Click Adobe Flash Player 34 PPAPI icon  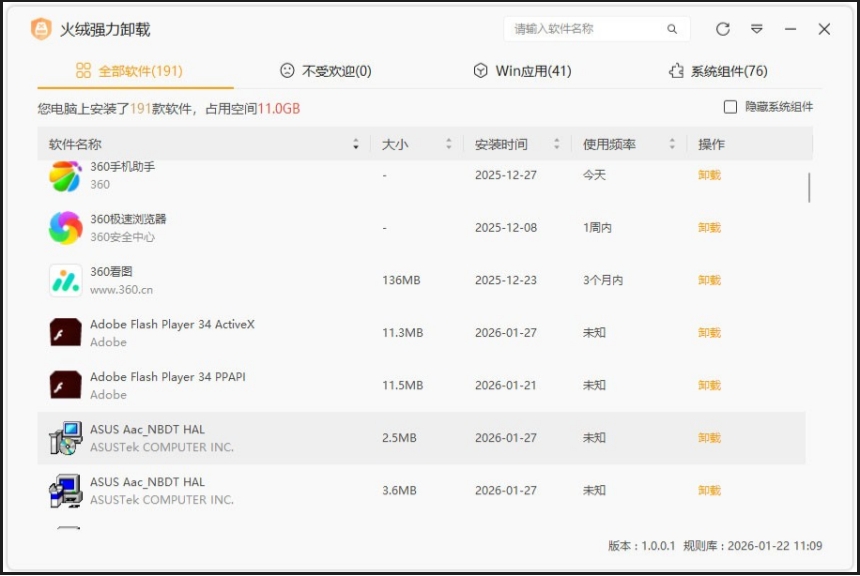point(65,385)
